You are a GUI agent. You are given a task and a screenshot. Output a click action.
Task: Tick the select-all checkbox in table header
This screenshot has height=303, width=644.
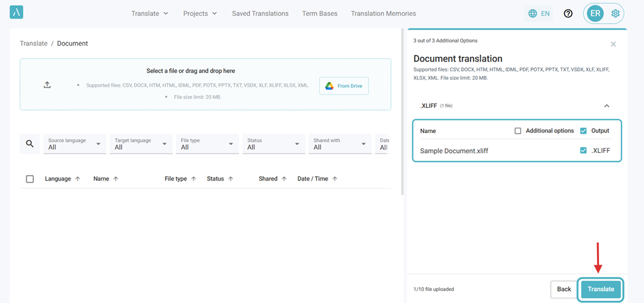tap(30, 179)
